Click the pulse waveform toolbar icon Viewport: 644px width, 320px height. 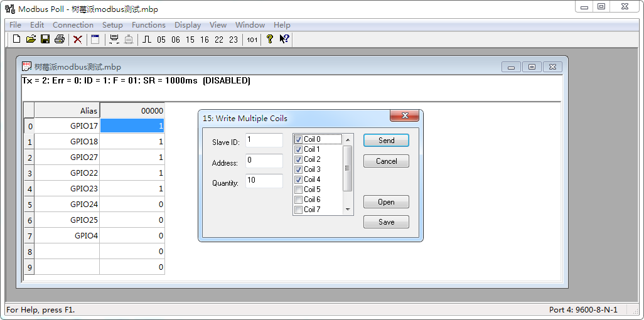pyautogui.click(x=147, y=40)
